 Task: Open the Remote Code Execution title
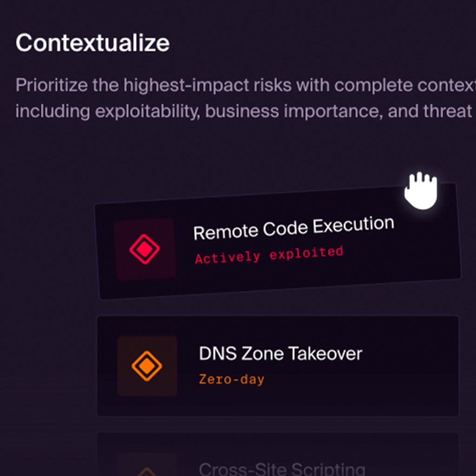293,228
